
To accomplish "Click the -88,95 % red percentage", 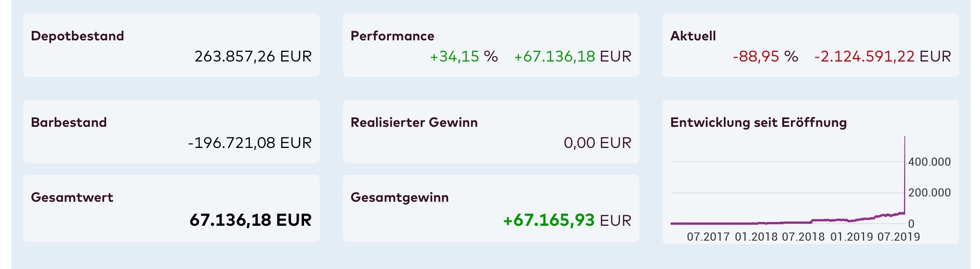I will 765,57.
